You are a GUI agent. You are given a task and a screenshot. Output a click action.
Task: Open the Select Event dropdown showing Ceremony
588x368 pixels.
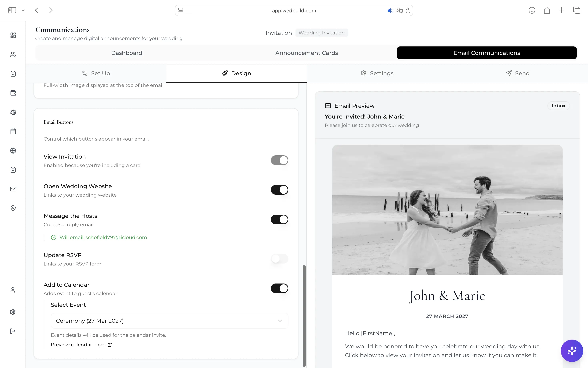click(169, 321)
